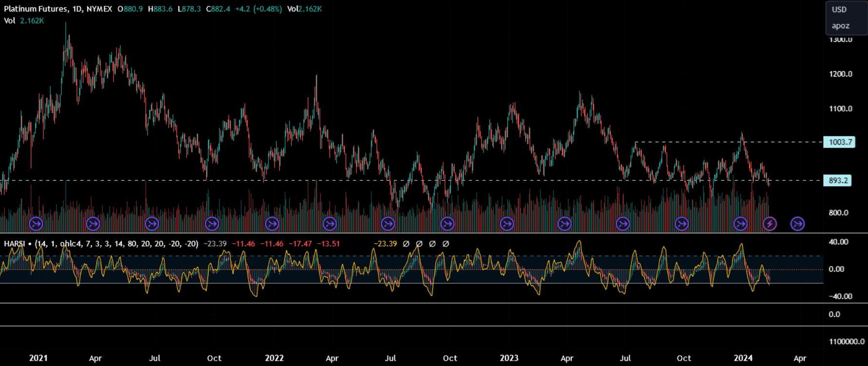868x366 pixels.
Task: Click the 893.2 price line label
Action: tap(837, 181)
